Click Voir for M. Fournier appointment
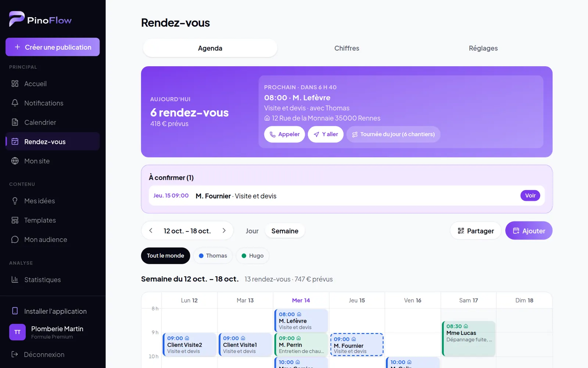The height and width of the screenshot is (368, 588). [x=530, y=195]
